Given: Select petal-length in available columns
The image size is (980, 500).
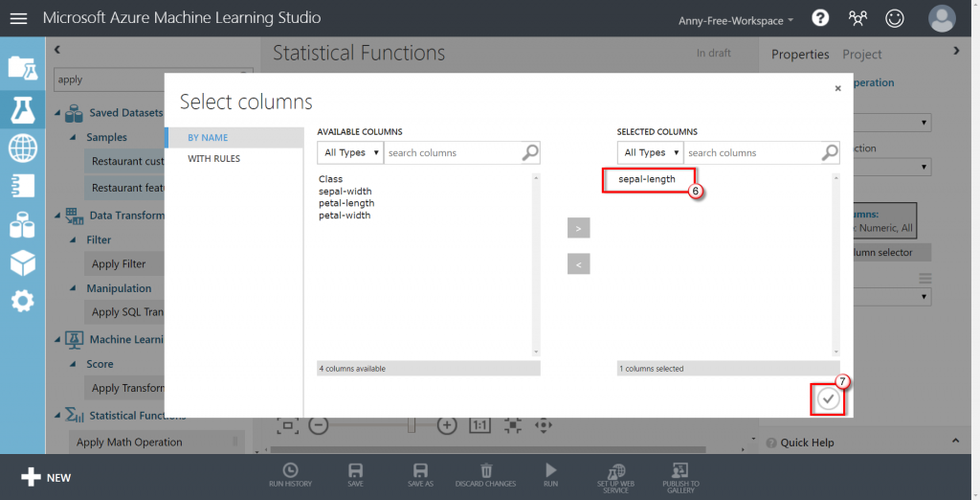Looking at the screenshot, I should pyautogui.click(x=346, y=203).
